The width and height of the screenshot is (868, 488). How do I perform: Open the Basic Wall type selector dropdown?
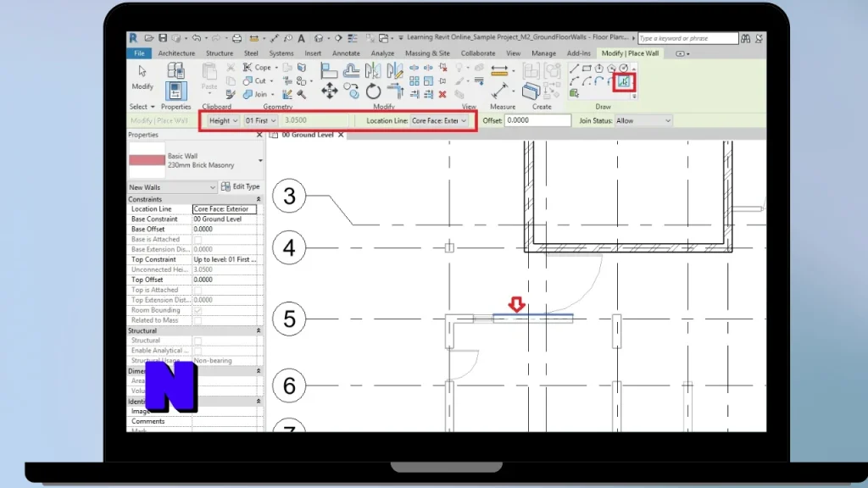point(260,160)
